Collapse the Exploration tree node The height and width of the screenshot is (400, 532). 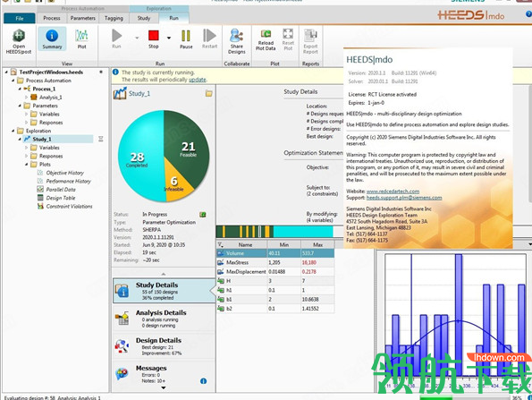click(13, 131)
